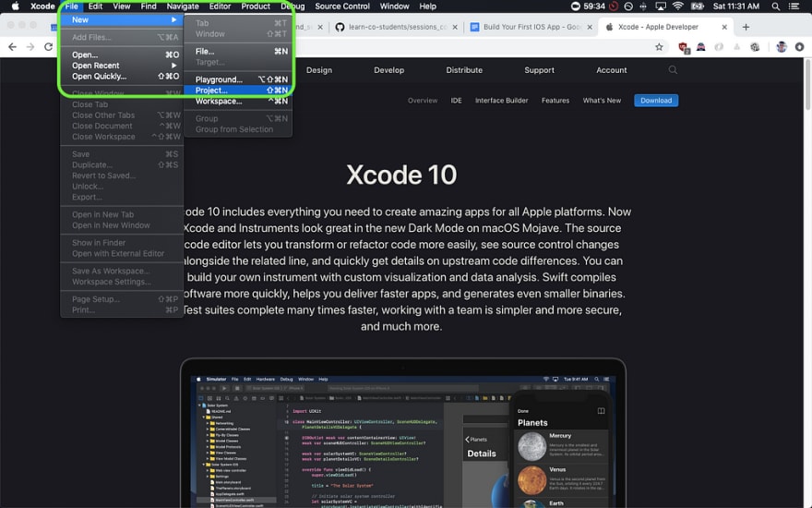Open the Editor menu
The image size is (812, 508).
coord(221,6)
